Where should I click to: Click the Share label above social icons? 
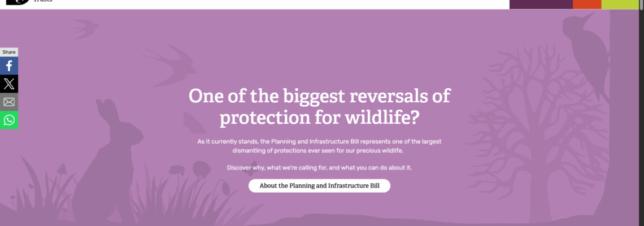pos(9,52)
